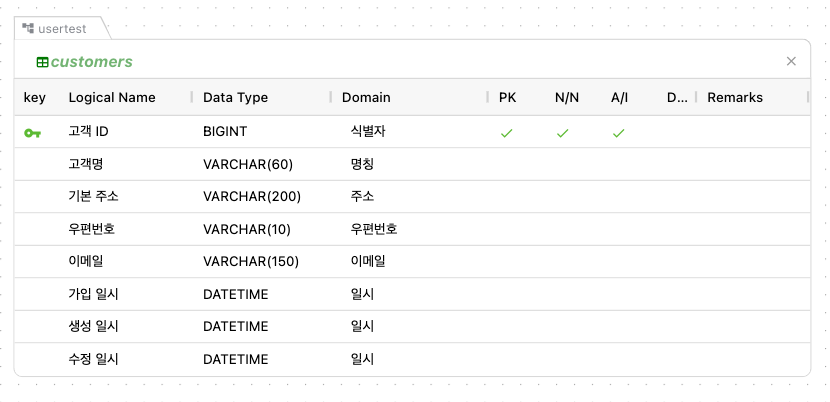Select the 이메일 logical name cell
The width and height of the screenshot is (830, 402).
click(x=86, y=261)
